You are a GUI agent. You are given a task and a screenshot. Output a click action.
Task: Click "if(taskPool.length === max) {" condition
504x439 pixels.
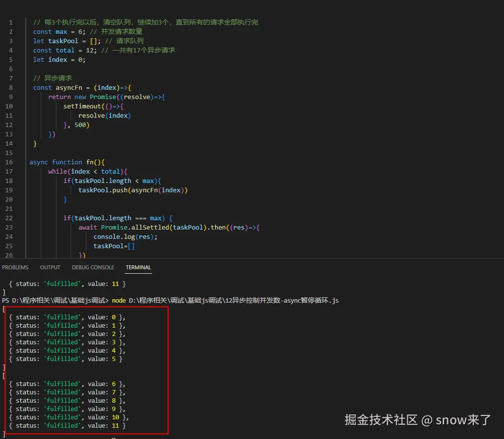point(118,218)
